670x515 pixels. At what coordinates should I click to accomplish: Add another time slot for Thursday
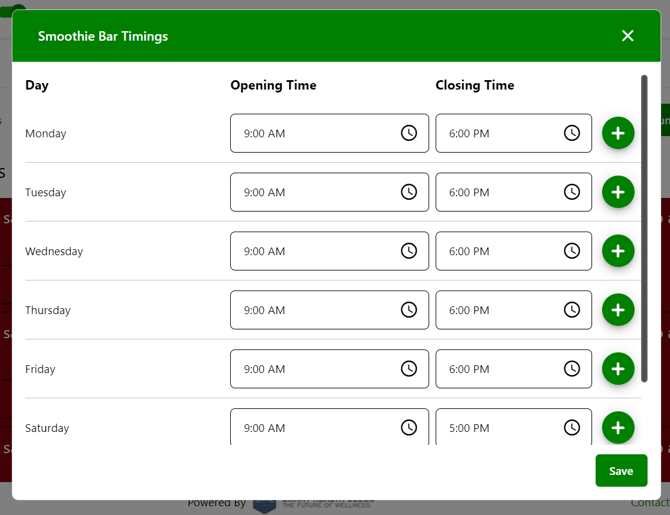[618, 310]
